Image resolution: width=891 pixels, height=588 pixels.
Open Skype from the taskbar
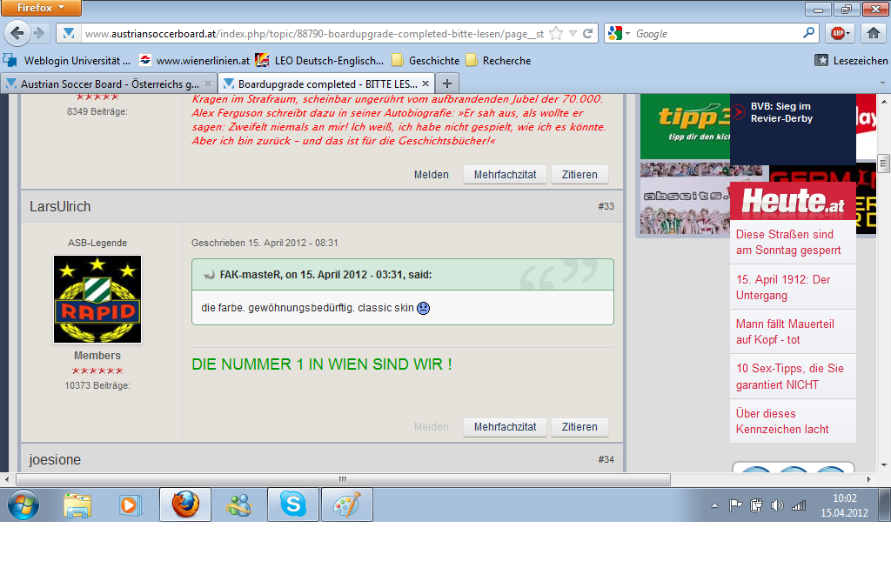pyautogui.click(x=293, y=504)
